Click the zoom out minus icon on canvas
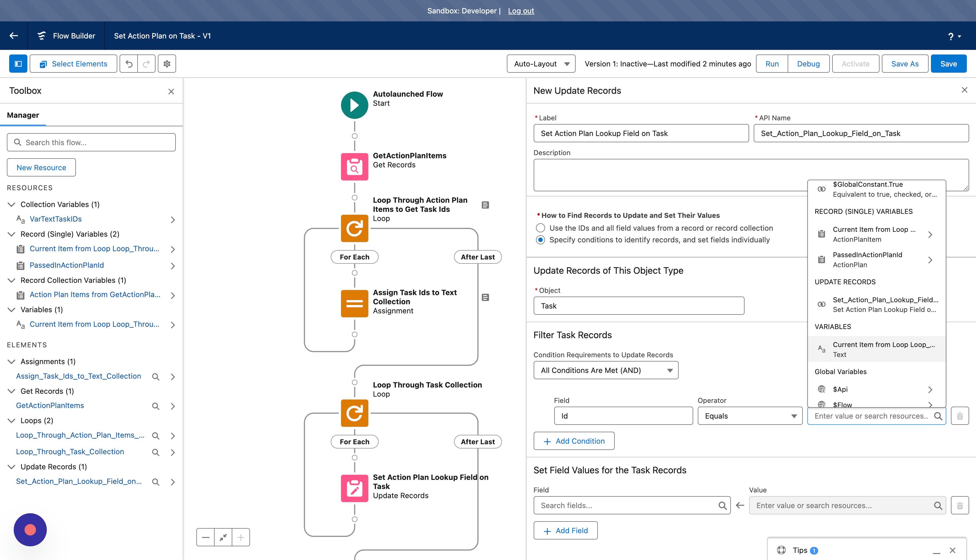 click(x=205, y=537)
